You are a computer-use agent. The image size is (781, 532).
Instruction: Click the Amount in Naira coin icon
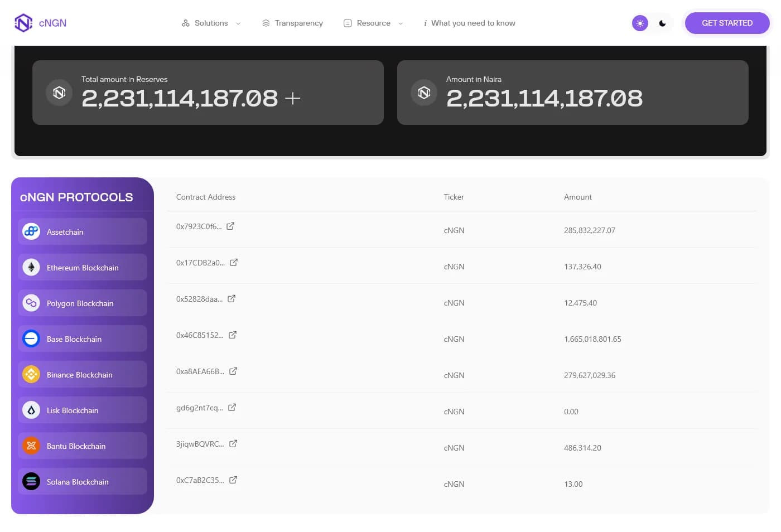click(x=424, y=93)
